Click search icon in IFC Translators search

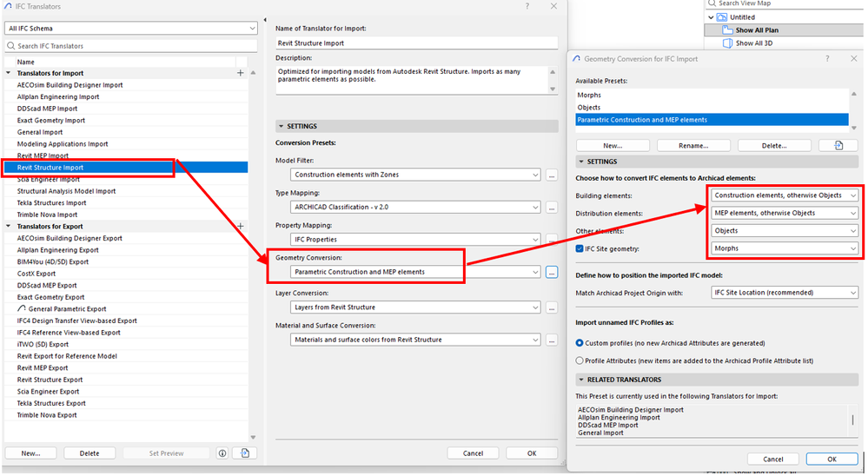pyautogui.click(x=11, y=46)
